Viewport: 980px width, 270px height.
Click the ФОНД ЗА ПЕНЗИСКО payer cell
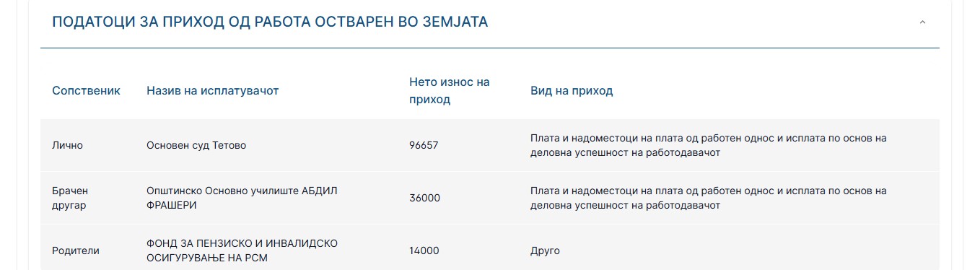point(242,251)
